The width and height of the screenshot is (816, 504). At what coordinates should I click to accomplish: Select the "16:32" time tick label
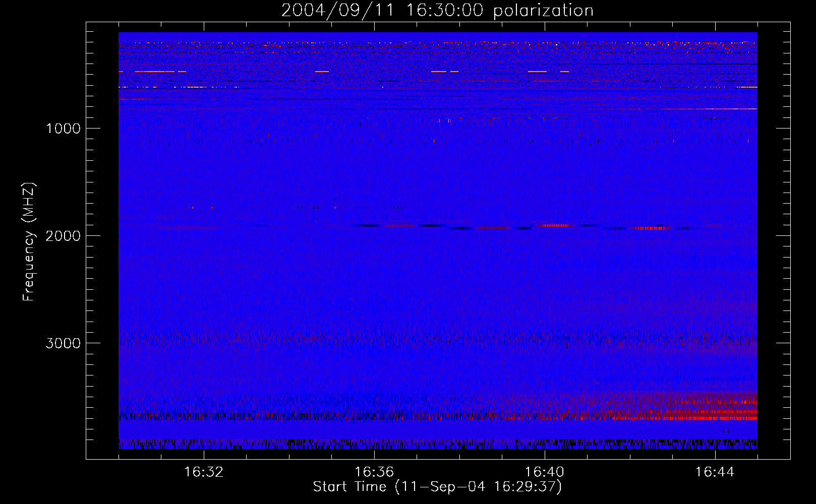(204, 472)
